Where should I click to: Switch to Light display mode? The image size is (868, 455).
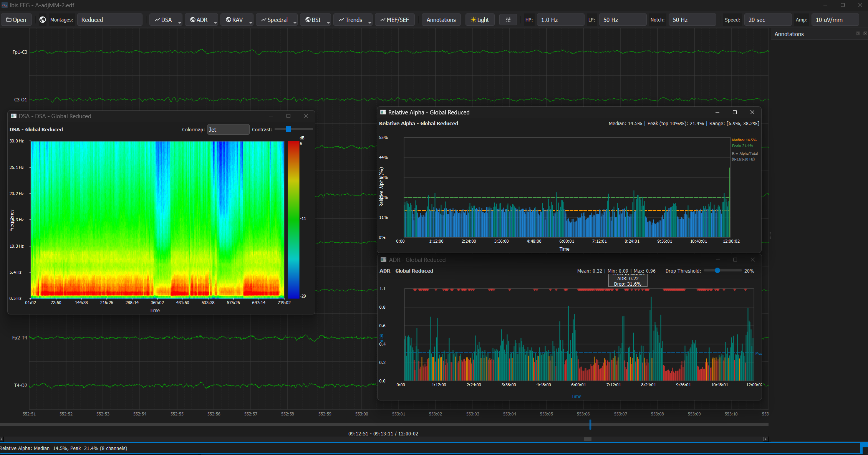479,20
